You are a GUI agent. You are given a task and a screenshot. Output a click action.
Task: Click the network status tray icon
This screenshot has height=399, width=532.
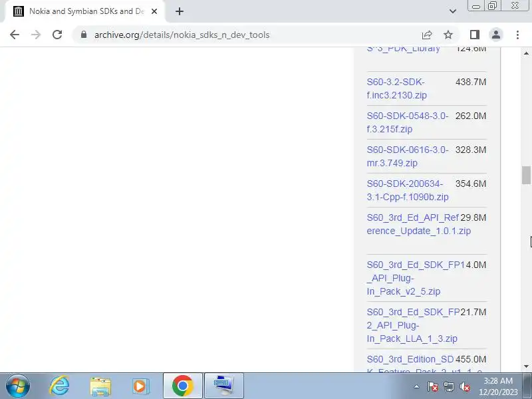pyautogui.click(x=449, y=386)
